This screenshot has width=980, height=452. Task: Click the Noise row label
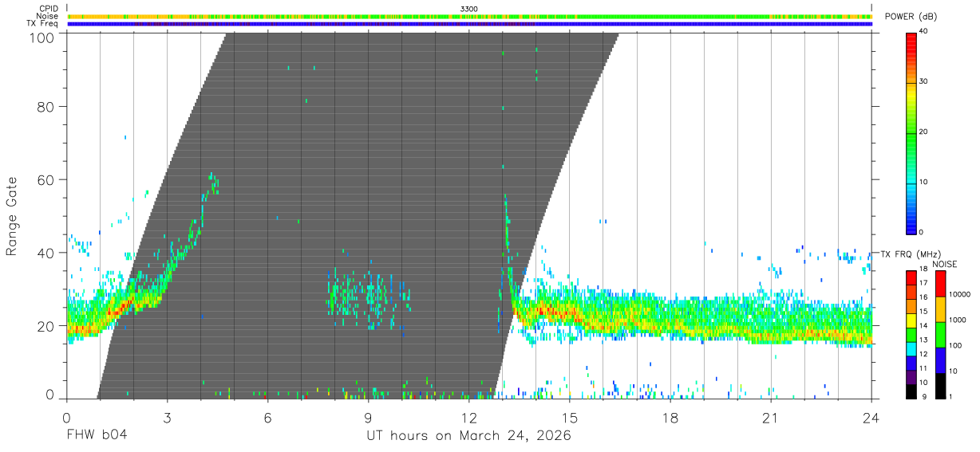(49, 16)
